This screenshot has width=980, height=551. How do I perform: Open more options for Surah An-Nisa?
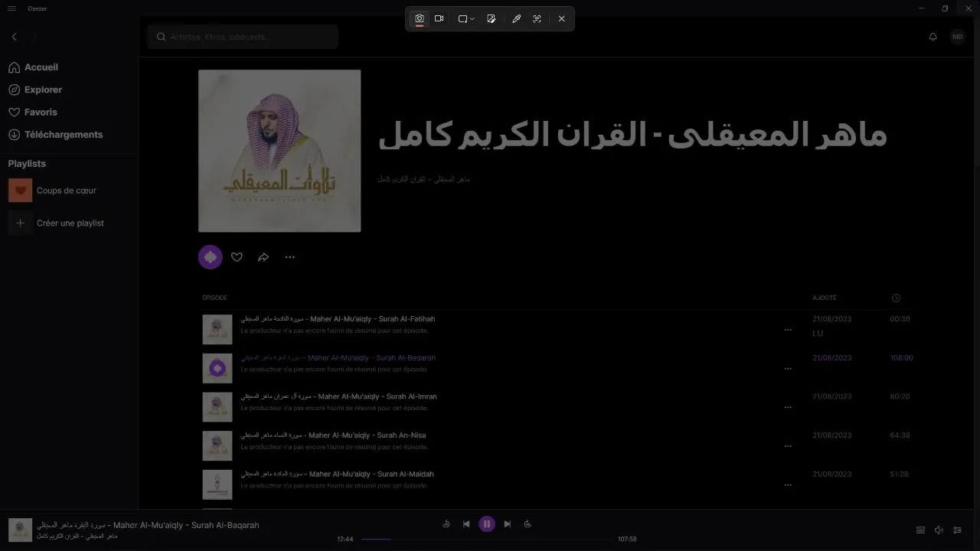788,446
